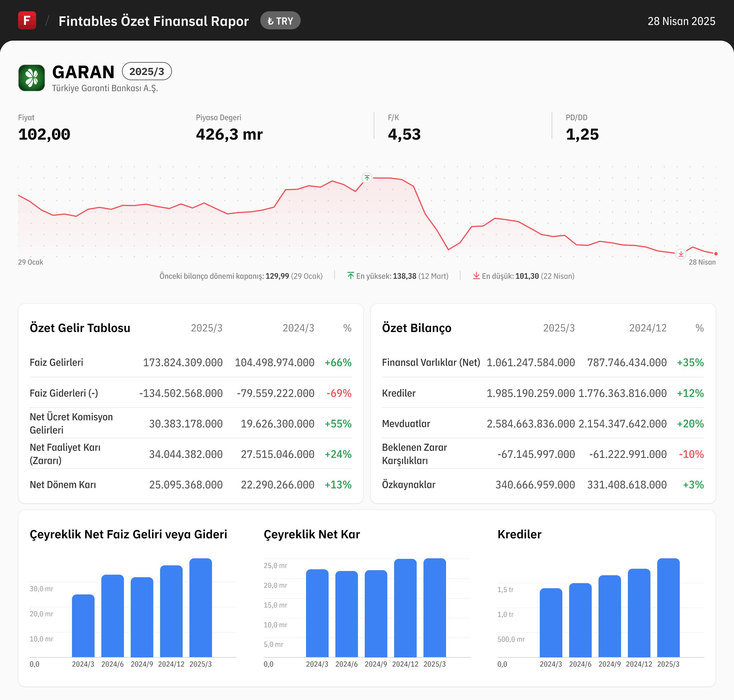Click the GARAN green clover bank logo
Screen dimensions: 734x700
click(x=32, y=78)
